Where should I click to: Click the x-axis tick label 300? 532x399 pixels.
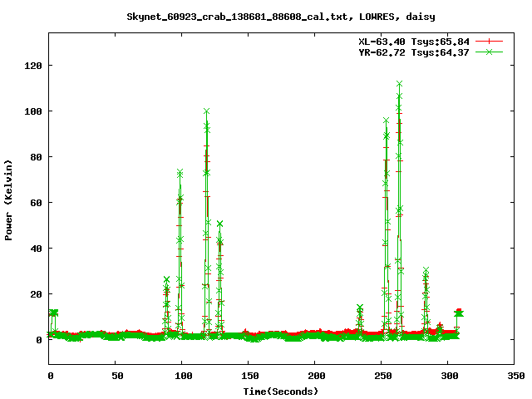point(450,376)
